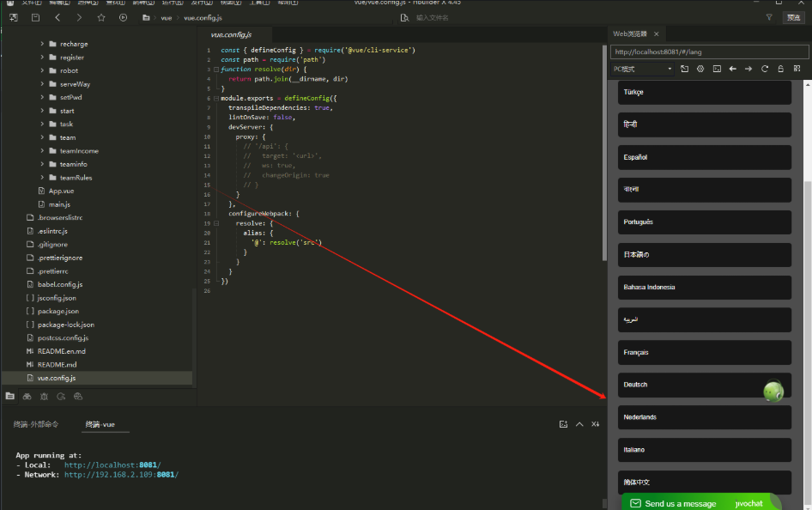Choose the Bahasa Indonesia language button
812x510 pixels.
click(x=705, y=288)
